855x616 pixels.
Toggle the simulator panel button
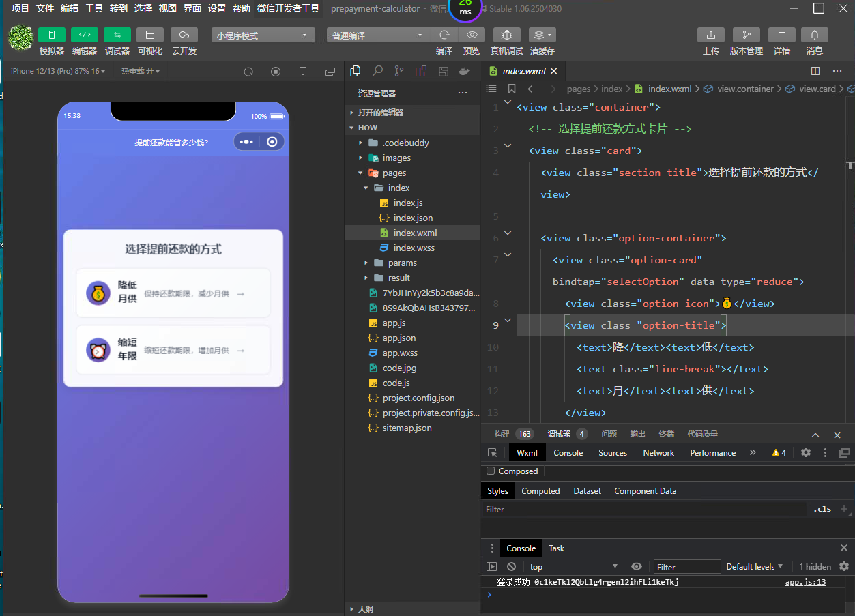[52, 35]
